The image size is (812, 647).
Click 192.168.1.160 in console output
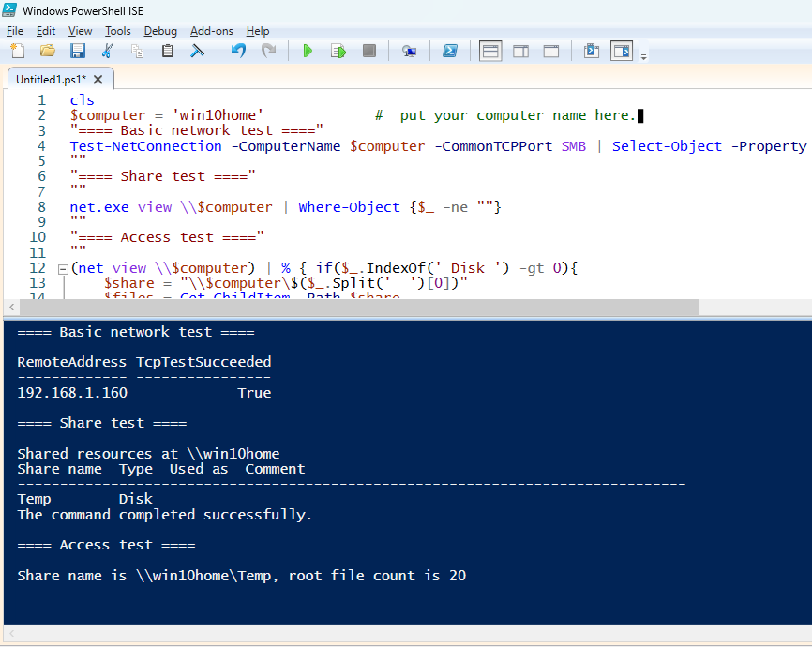click(72, 393)
